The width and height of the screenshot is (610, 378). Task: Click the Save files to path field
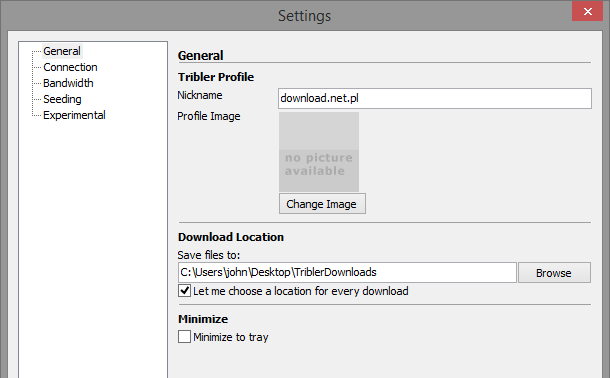[x=347, y=272]
